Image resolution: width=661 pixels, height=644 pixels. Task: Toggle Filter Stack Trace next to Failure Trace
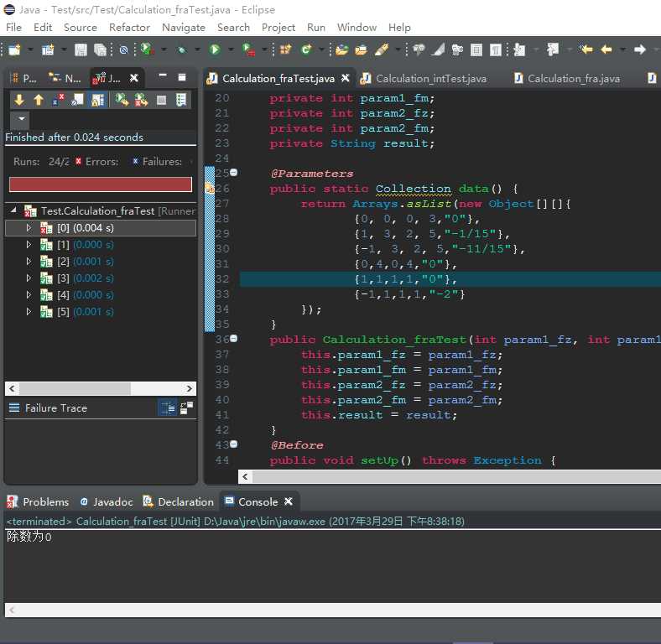tap(168, 408)
